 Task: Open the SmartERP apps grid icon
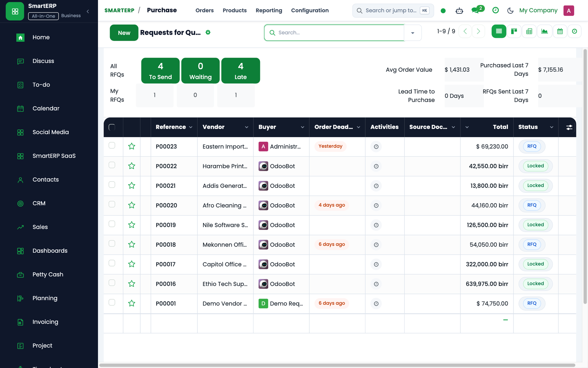(x=15, y=11)
